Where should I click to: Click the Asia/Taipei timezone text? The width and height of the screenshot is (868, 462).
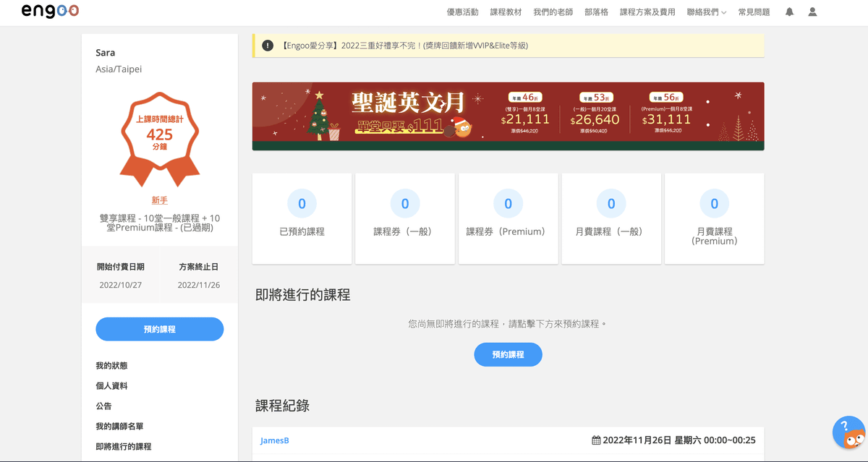coord(119,69)
